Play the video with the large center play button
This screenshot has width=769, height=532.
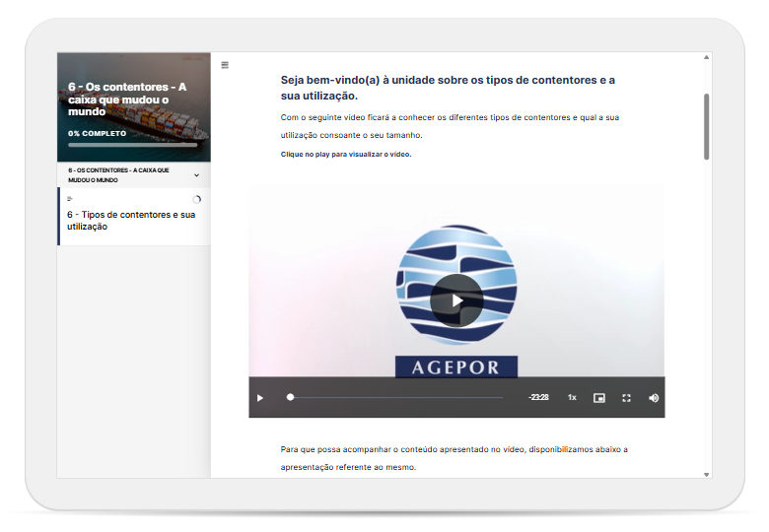pyautogui.click(x=456, y=300)
